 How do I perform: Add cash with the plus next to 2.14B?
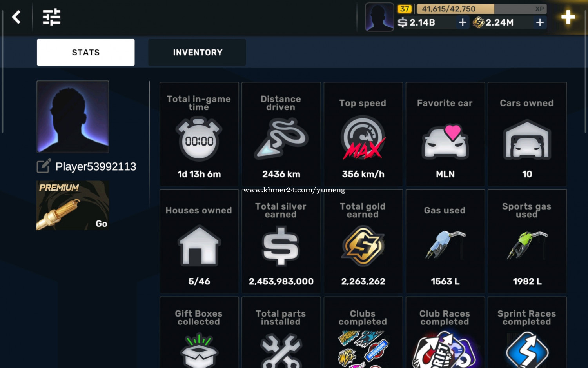[x=463, y=22]
